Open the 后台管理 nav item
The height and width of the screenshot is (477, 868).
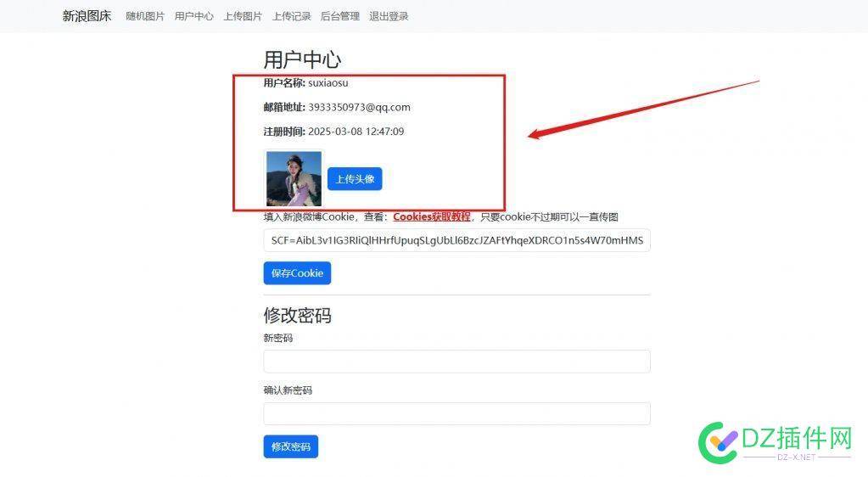click(340, 16)
